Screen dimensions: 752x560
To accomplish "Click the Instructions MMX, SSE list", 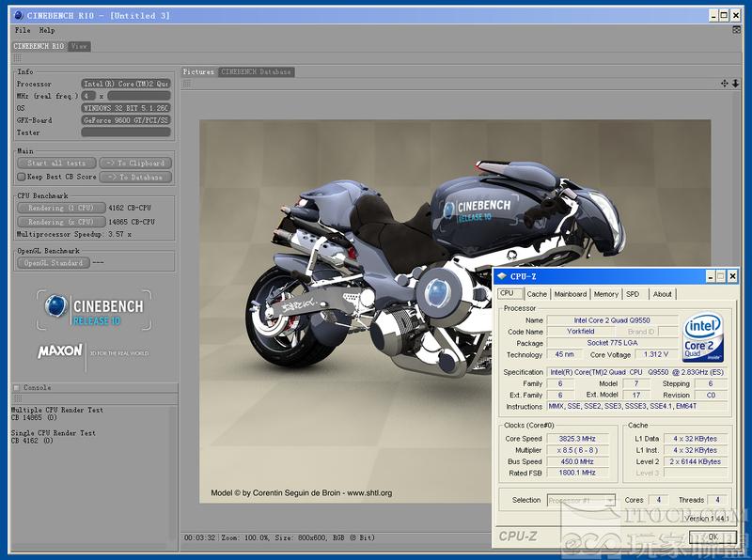I will pyautogui.click(x=637, y=406).
